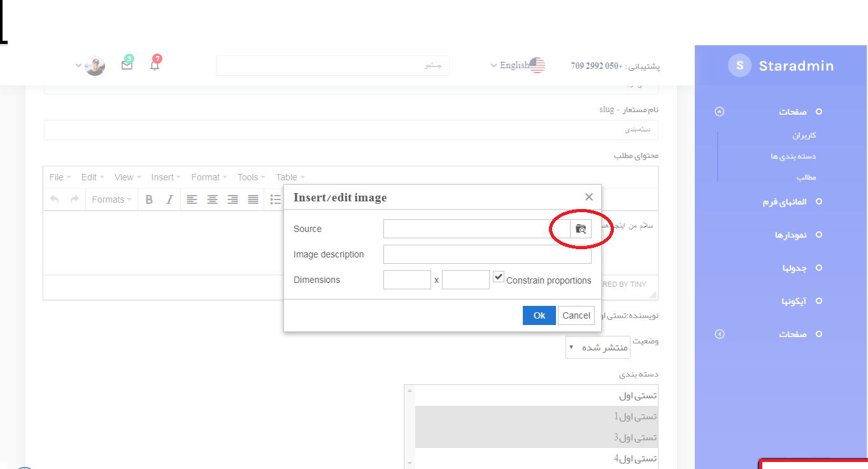Open the Tools editor menu
This screenshot has height=469, width=868.
click(251, 177)
